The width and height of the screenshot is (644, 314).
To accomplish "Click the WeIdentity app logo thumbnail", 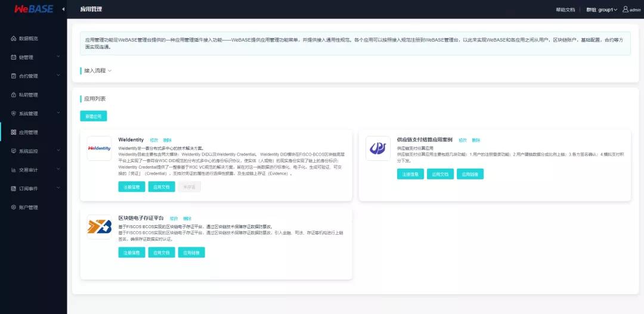I will pos(100,148).
